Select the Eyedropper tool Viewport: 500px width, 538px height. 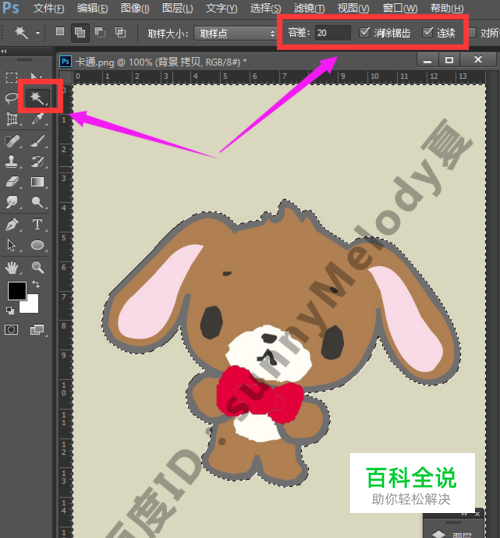[x=38, y=119]
